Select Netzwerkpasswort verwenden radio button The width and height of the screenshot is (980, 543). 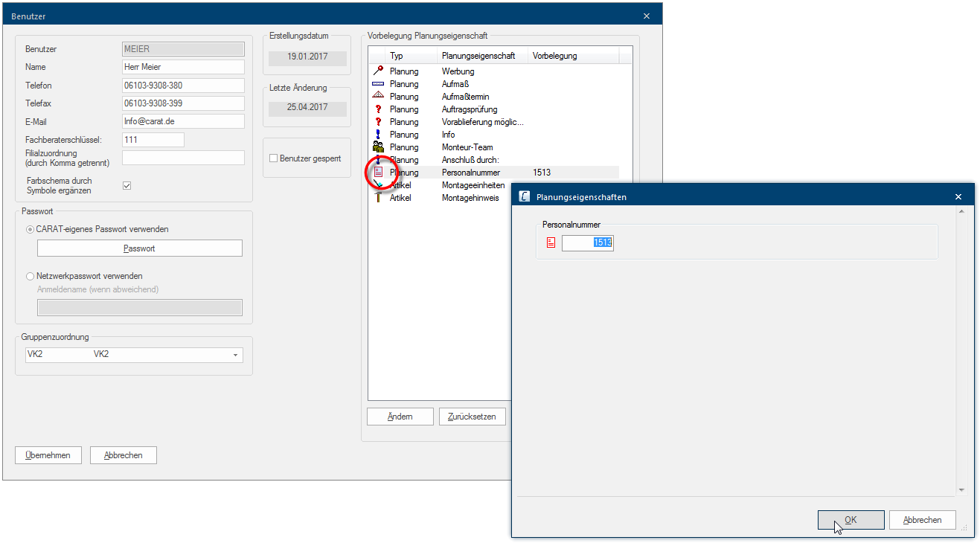pos(31,276)
